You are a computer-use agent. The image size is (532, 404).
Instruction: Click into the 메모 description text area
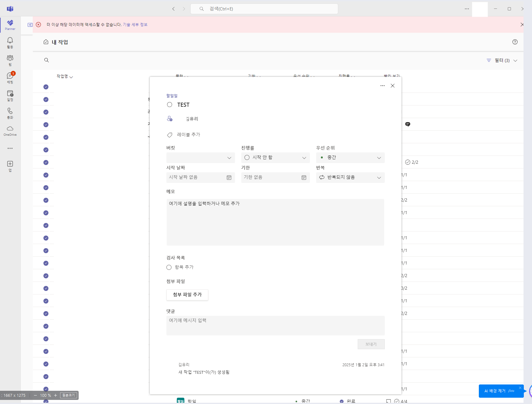click(x=275, y=222)
